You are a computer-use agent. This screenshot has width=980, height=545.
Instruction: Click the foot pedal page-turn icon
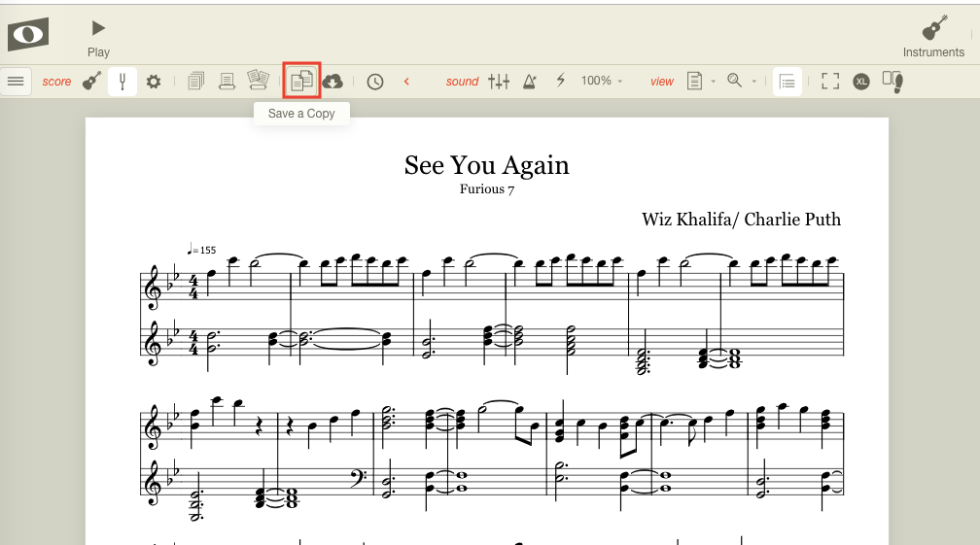tap(892, 82)
